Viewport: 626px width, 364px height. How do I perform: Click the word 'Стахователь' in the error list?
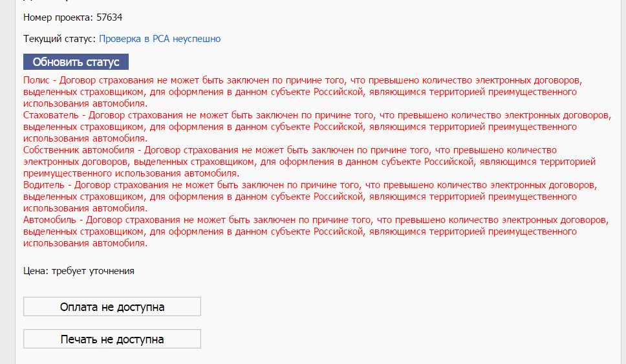[50, 115]
